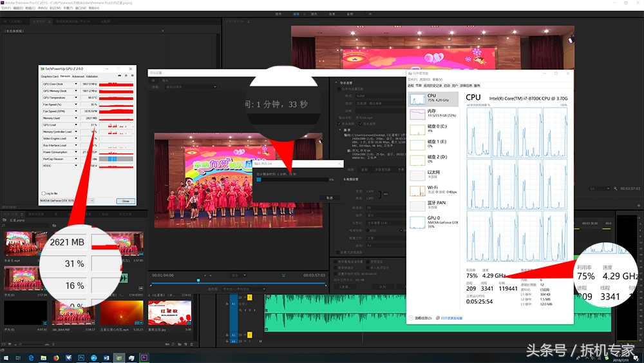Open the NVIDIA GeForce GTX device dropdown
Image resolution: width=644 pixels, height=363 pixels.
(58, 201)
